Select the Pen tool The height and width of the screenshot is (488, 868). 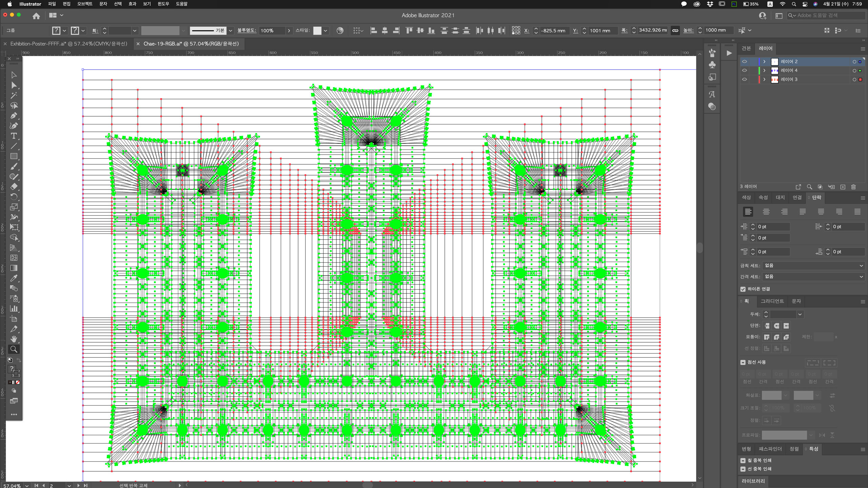tap(14, 116)
